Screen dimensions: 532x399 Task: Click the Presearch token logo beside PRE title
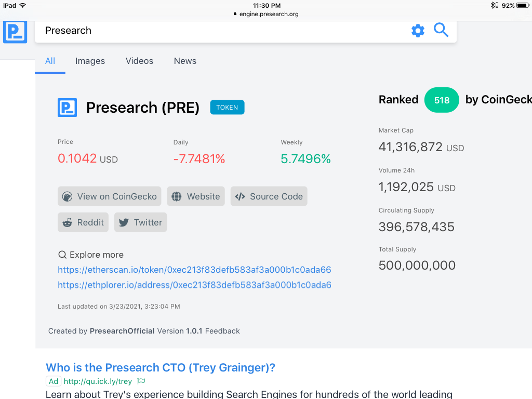[x=67, y=108]
